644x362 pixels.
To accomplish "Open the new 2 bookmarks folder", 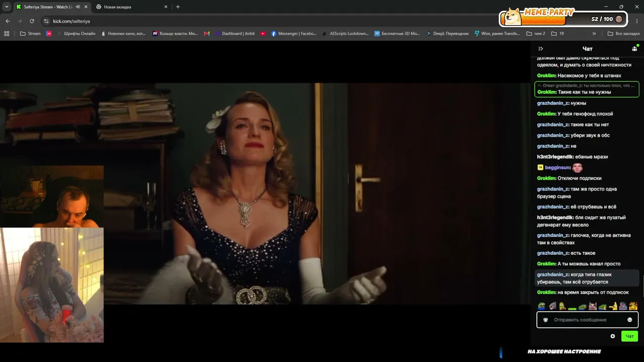I will coord(536,34).
